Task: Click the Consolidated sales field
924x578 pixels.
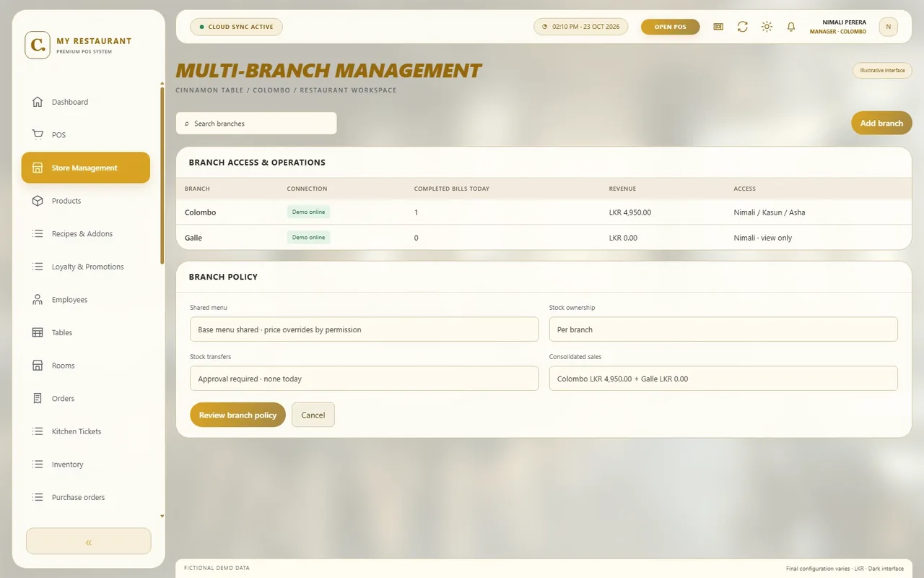Action: pos(723,379)
